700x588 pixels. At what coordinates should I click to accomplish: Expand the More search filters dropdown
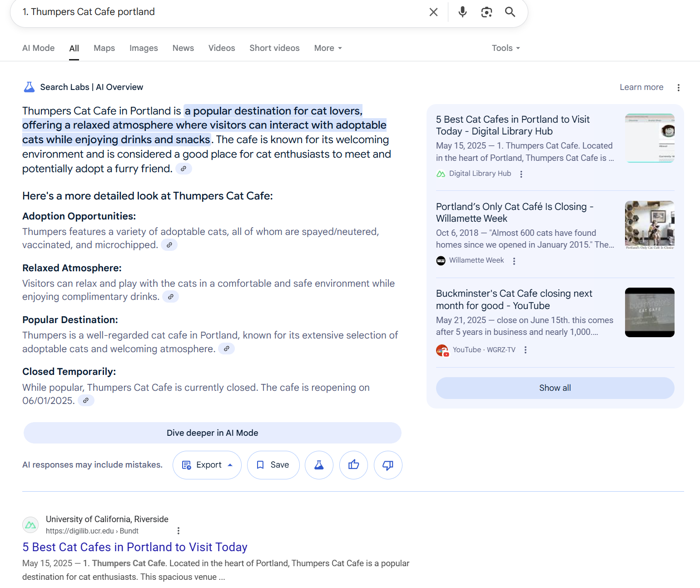(x=328, y=48)
